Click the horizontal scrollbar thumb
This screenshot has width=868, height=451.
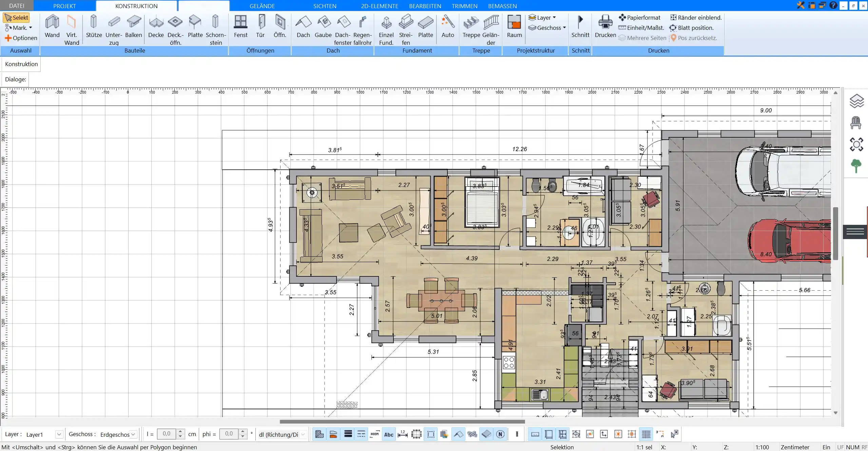(x=402, y=421)
